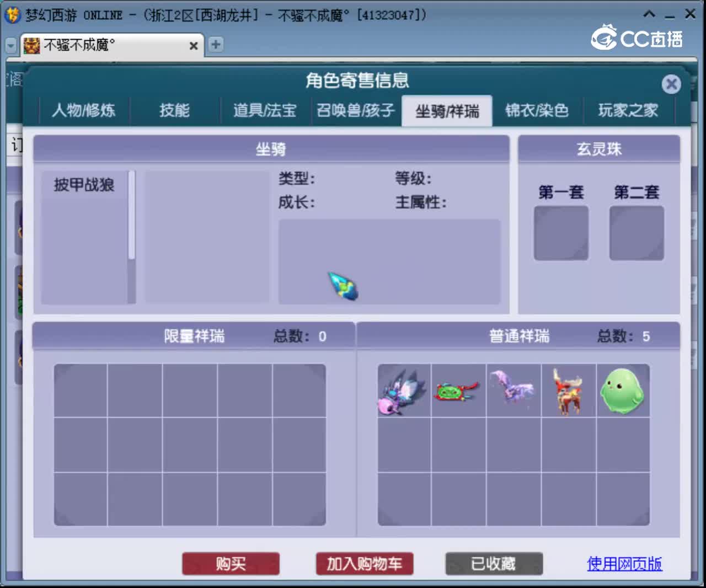This screenshot has height=588, width=706.
Task: Click the 坐骑 panel header
Action: click(x=271, y=149)
